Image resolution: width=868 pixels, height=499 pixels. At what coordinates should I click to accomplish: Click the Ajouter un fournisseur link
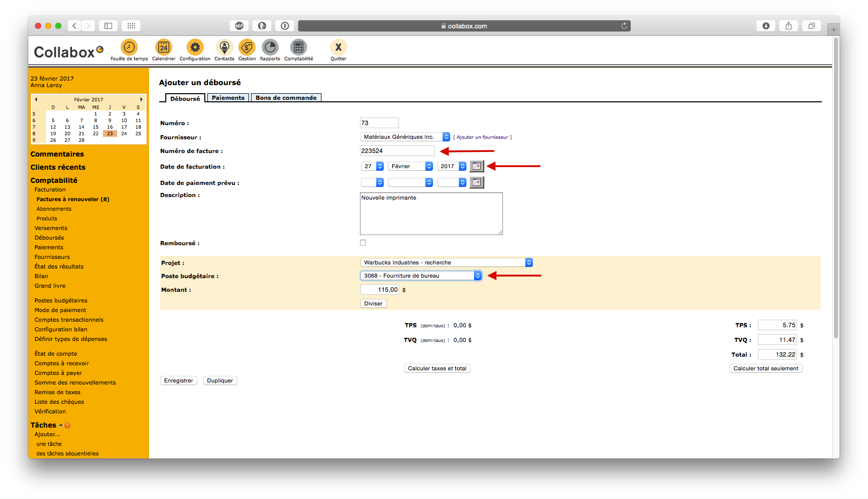pos(483,137)
